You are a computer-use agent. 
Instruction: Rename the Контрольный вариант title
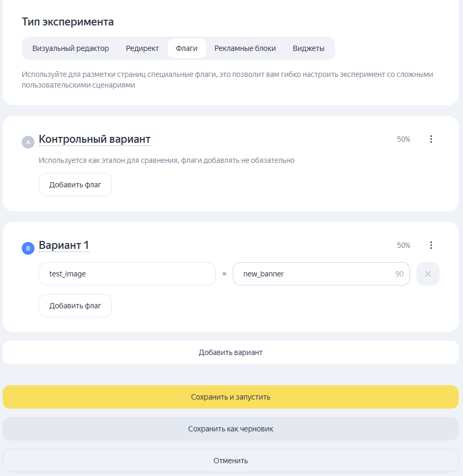pyautogui.click(x=94, y=140)
